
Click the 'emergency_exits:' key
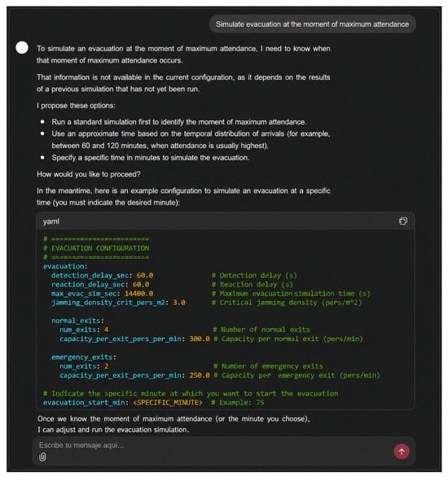tap(84, 357)
